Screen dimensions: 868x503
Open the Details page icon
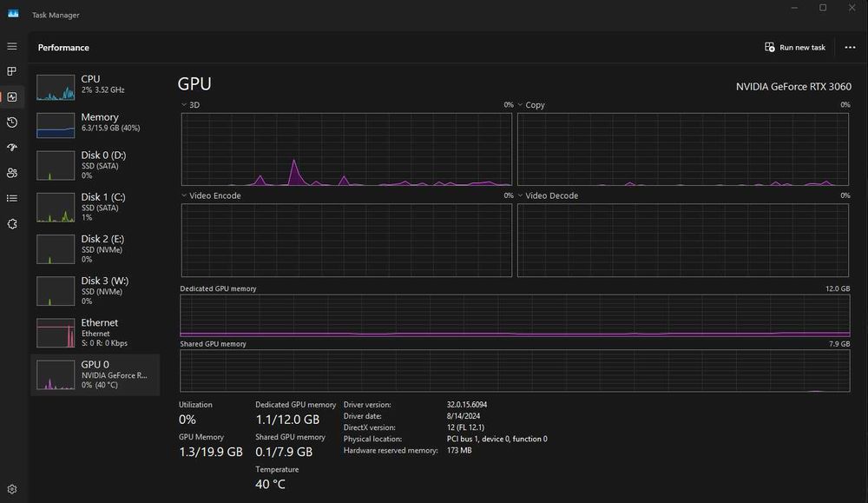(x=12, y=198)
